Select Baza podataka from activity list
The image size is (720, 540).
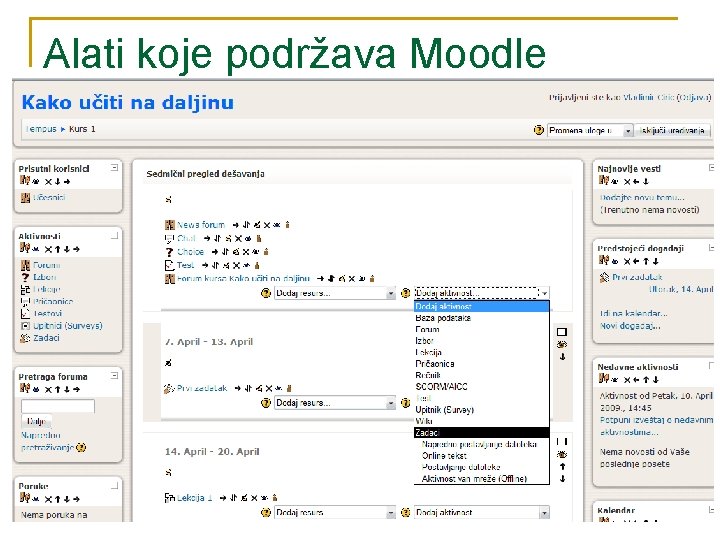click(x=481, y=318)
